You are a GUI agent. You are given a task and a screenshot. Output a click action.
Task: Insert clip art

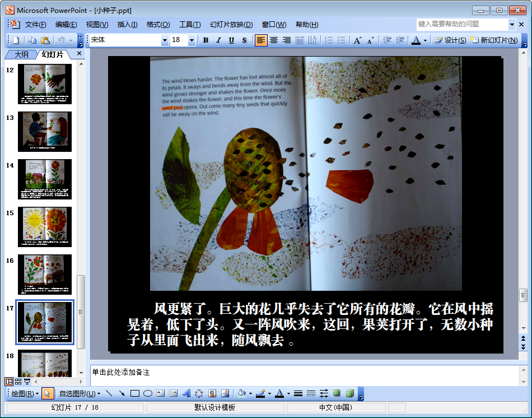212,393
